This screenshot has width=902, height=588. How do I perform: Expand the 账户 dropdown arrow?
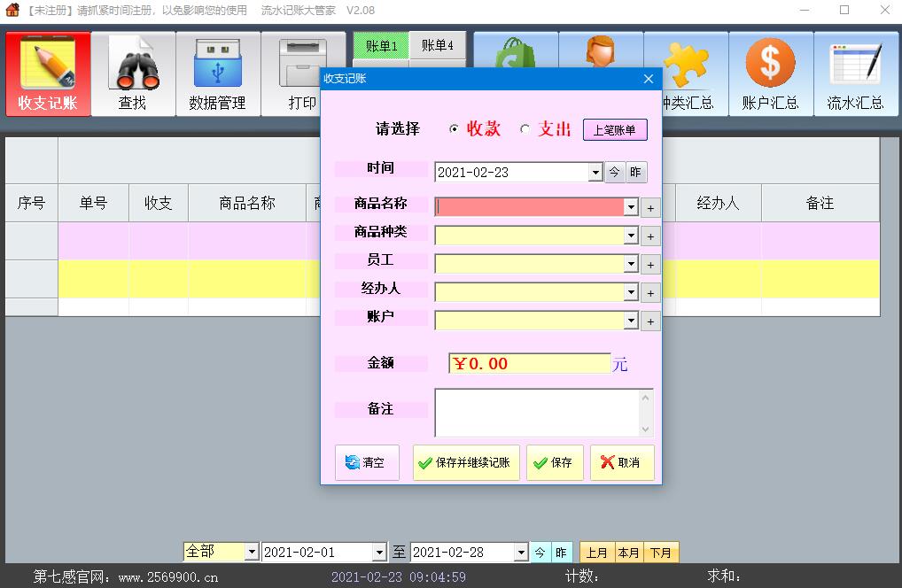(631, 321)
